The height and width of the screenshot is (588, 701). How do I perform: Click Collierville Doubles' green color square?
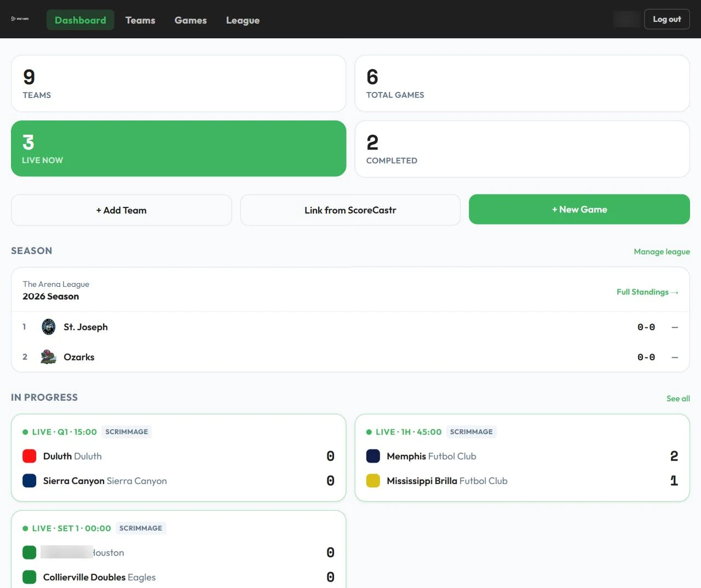tap(30, 577)
